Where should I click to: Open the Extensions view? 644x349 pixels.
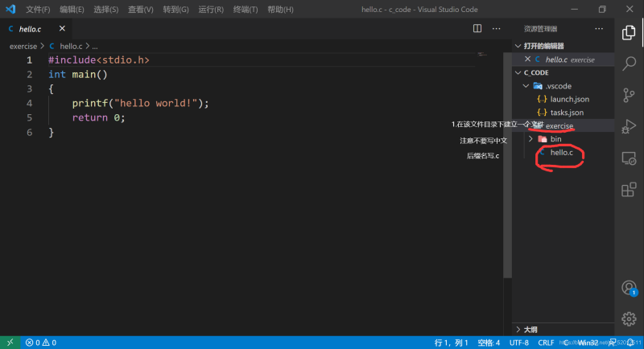(x=630, y=190)
